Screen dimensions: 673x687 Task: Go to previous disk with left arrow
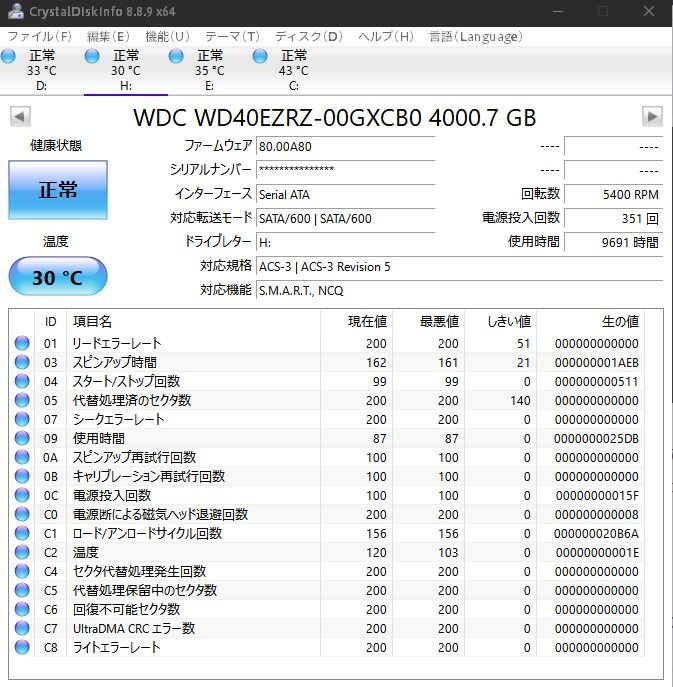(x=20, y=117)
